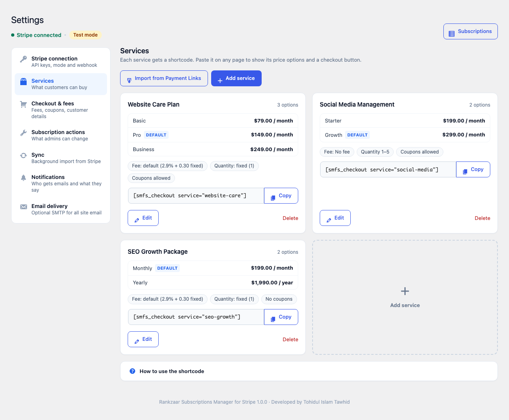509x420 pixels.
Task: Switch to the Subscription actions tab
Action: coord(61,135)
